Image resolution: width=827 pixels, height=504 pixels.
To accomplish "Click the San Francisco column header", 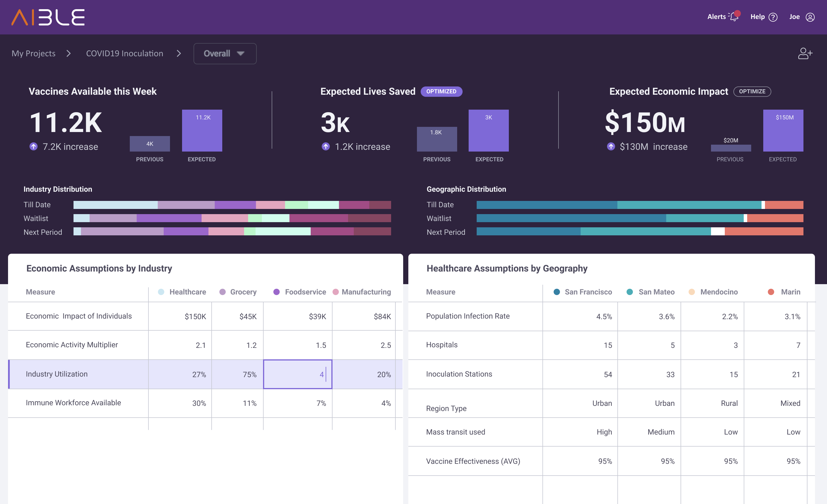I will [x=588, y=292].
